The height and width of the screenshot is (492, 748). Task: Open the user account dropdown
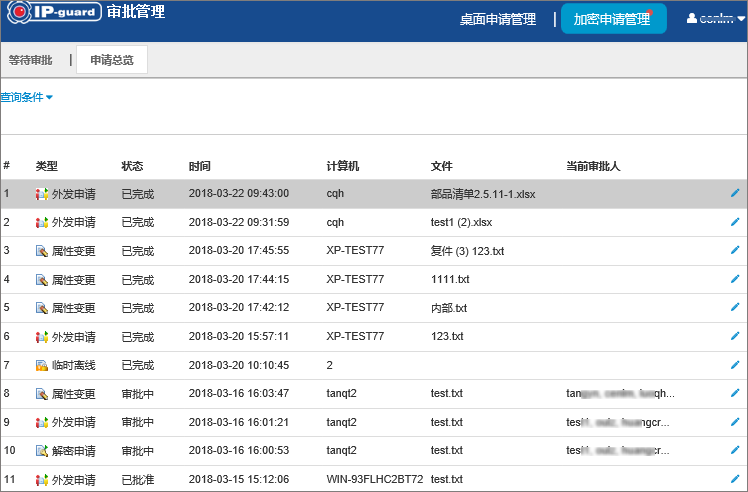click(x=715, y=19)
